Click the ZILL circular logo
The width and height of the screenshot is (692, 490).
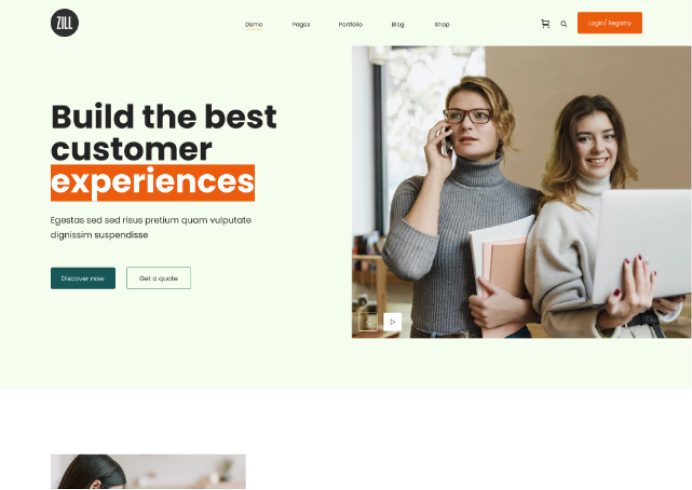65,23
